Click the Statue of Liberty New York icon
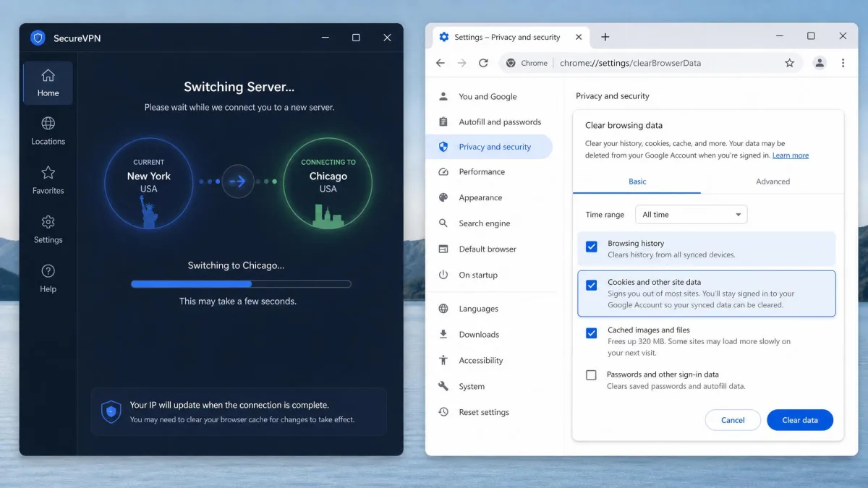The image size is (868, 488). tap(149, 213)
